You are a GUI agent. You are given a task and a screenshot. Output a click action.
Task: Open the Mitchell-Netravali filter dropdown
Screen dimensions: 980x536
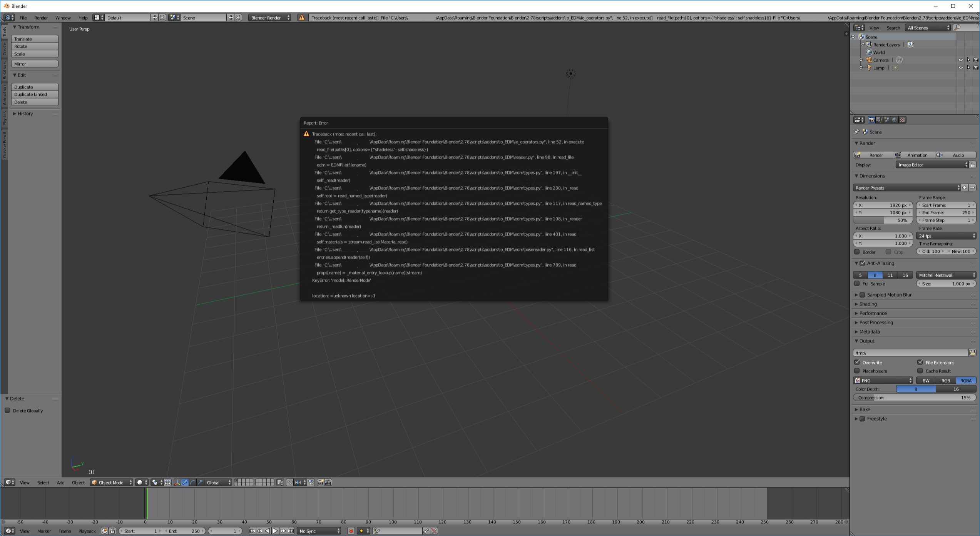coord(946,275)
